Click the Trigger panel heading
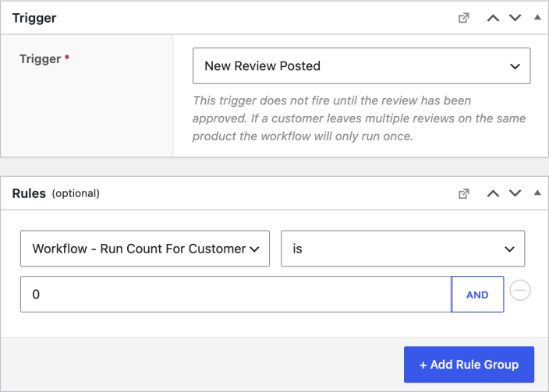Image resolution: width=549 pixels, height=392 pixels. click(x=34, y=18)
